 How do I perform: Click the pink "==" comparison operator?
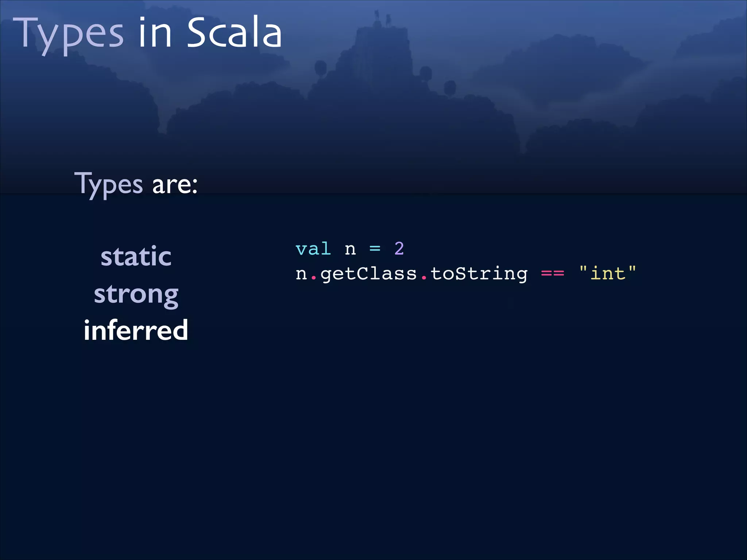(553, 274)
